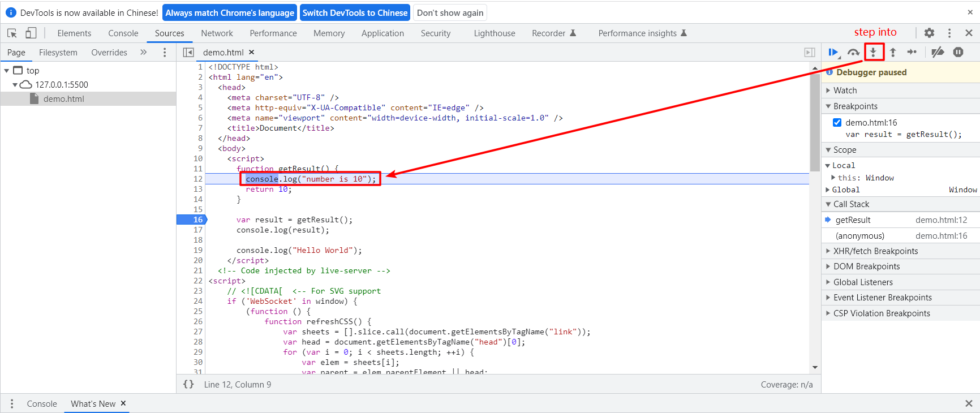Pretty print with the curly braces icon

[188, 384]
